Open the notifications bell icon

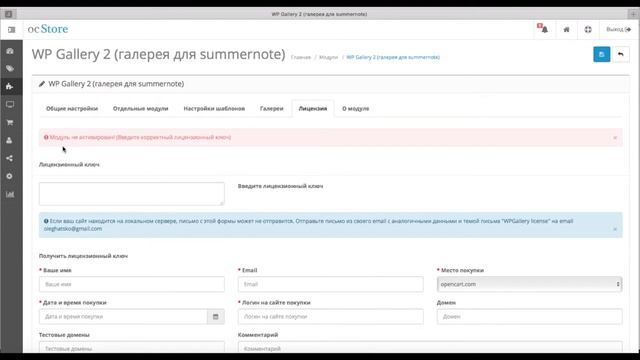544,29
